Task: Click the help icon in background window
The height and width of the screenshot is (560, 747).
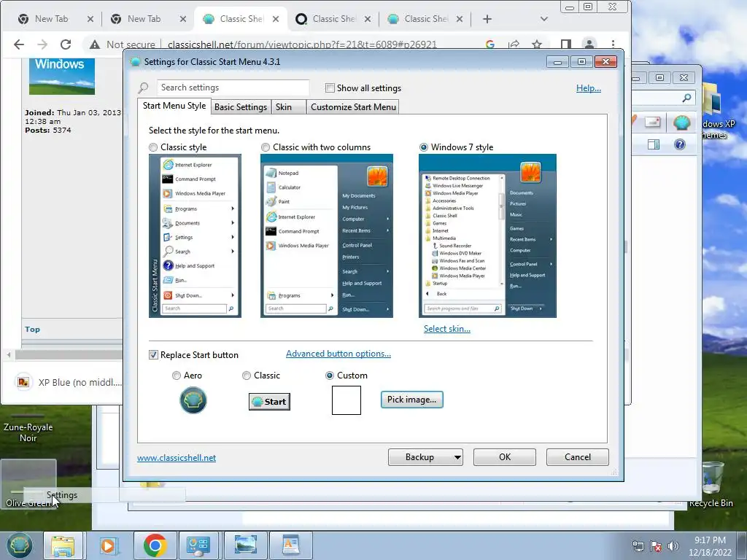Action: point(679,144)
